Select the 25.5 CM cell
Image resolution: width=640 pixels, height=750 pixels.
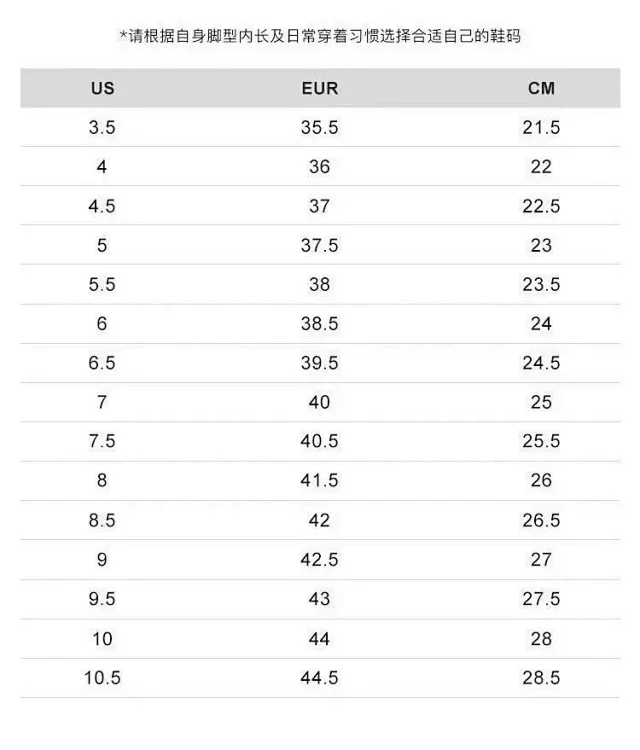click(x=541, y=441)
